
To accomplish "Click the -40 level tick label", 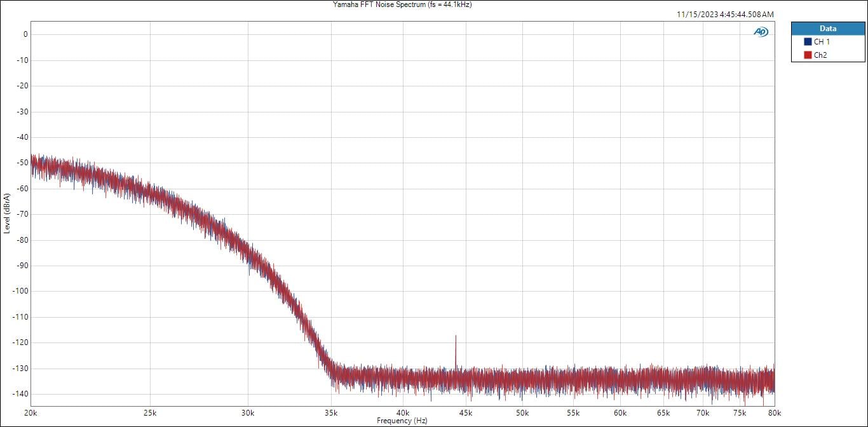I will [x=22, y=137].
